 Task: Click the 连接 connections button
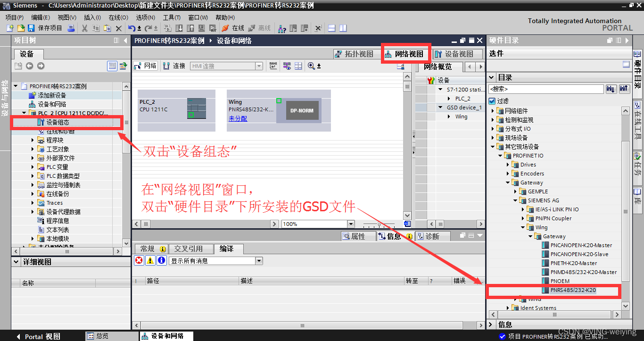[x=174, y=66]
